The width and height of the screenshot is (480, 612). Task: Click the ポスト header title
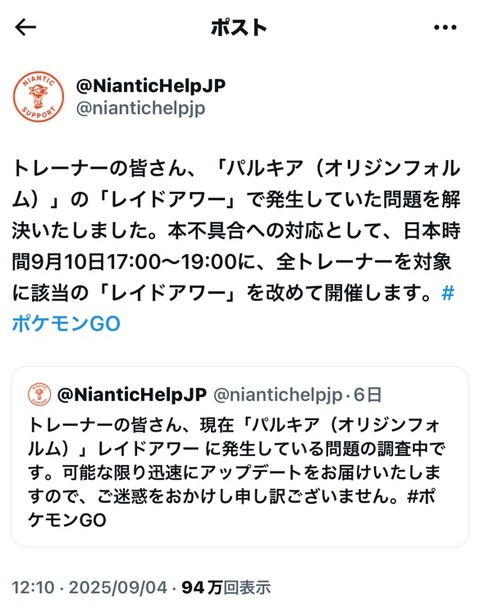[x=239, y=28]
